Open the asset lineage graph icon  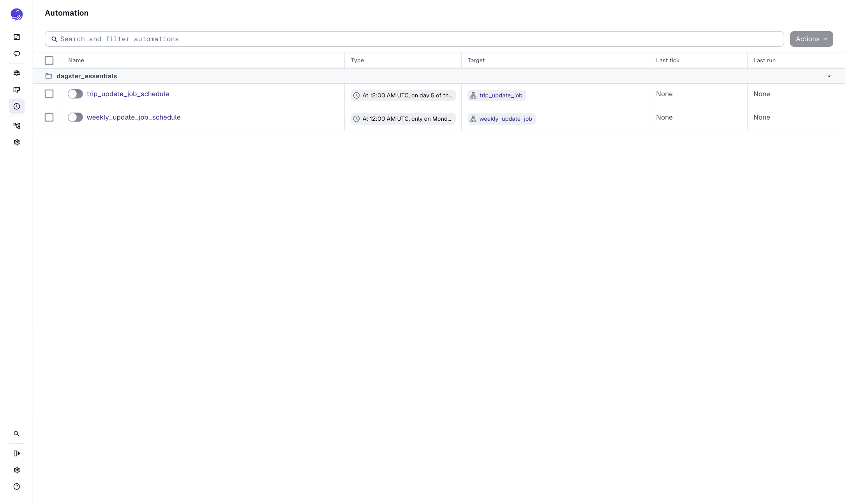(x=17, y=125)
